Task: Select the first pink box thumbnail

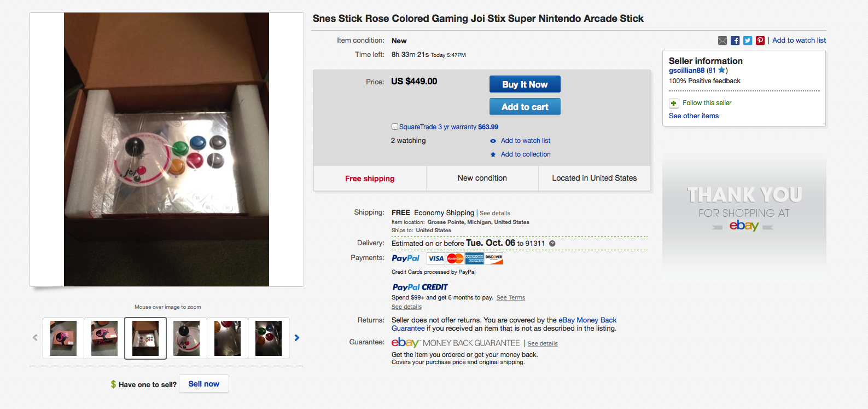Action: (x=63, y=338)
